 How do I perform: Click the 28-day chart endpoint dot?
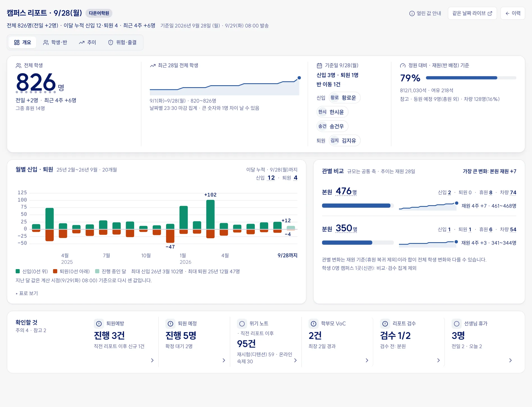(299, 78)
